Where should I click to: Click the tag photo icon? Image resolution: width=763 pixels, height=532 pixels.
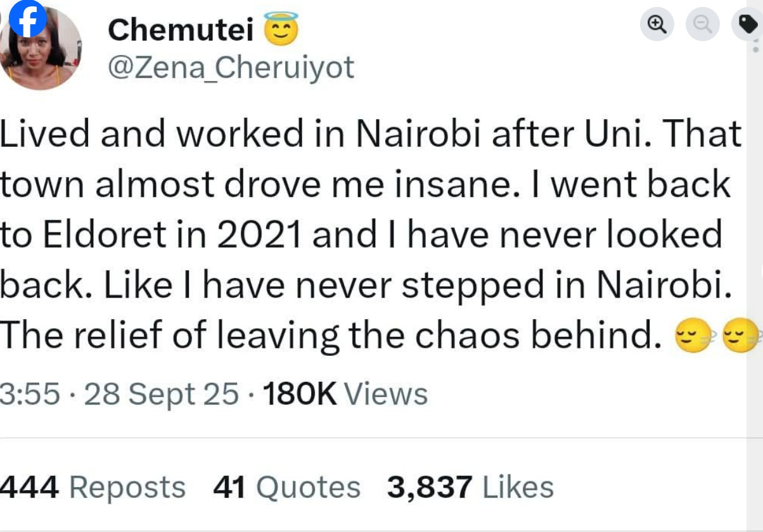point(748,24)
